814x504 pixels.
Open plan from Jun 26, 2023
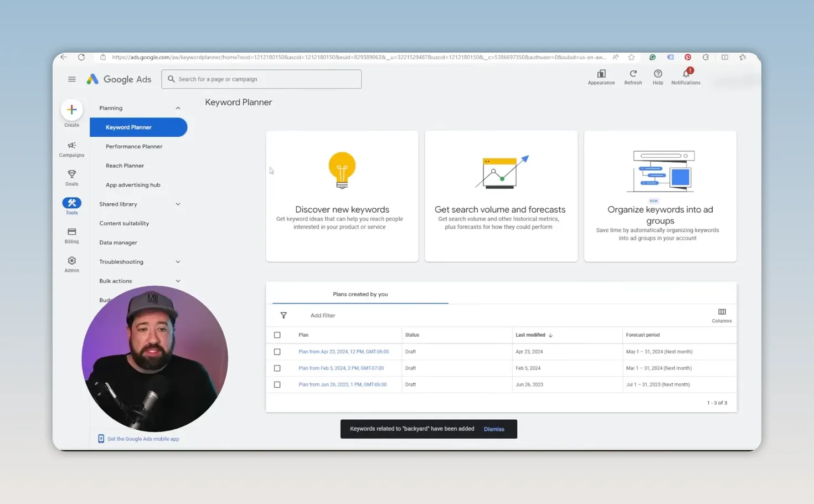pyautogui.click(x=342, y=384)
